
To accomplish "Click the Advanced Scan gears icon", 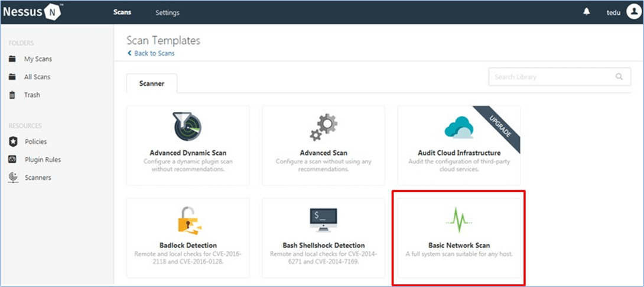I will [x=323, y=128].
